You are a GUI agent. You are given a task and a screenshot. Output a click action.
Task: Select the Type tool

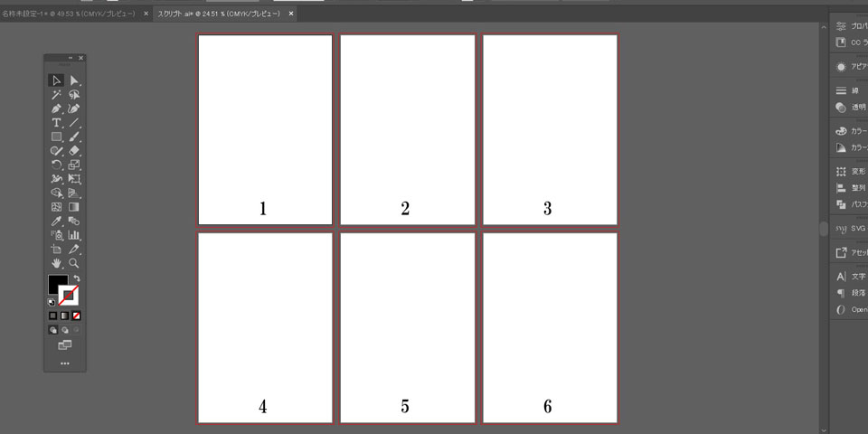click(56, 123)
